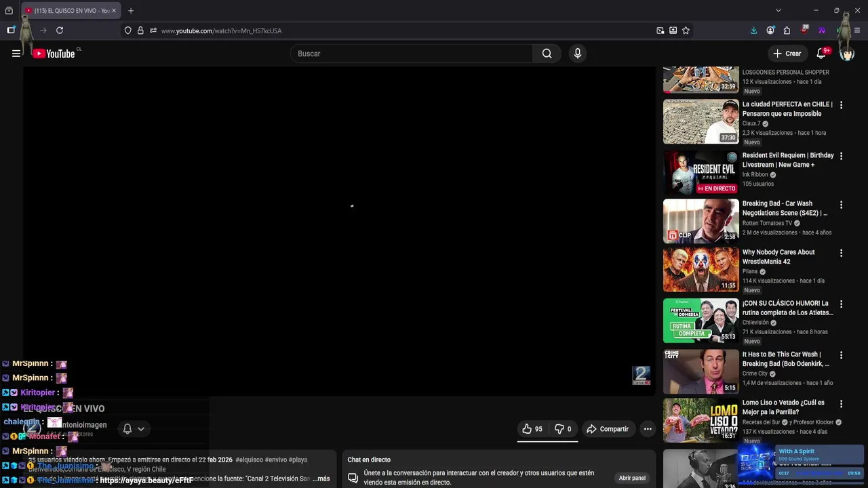Image resolution: width=868 pixels, height=488 pixels.
Task: Click the browser address bar URL
Action: click(x=221, y=30)
